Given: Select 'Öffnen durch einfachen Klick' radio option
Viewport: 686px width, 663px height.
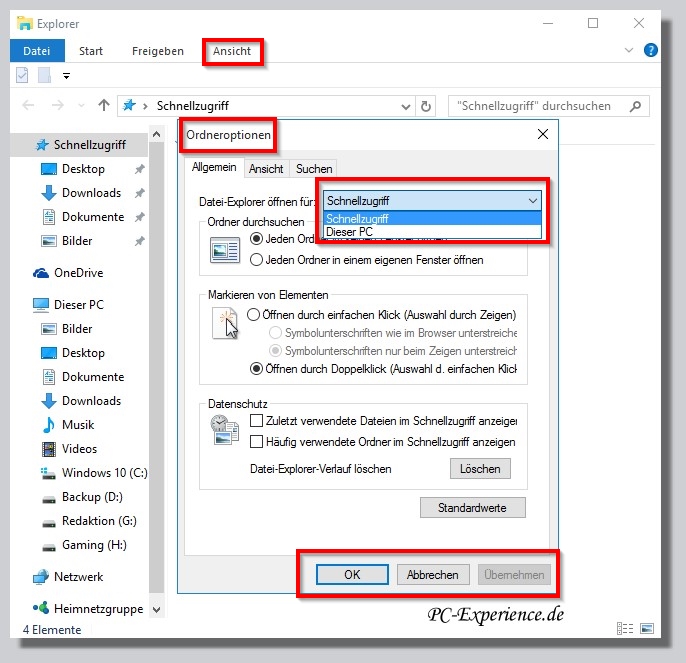Looking at the screenshot, I should 255,314.
